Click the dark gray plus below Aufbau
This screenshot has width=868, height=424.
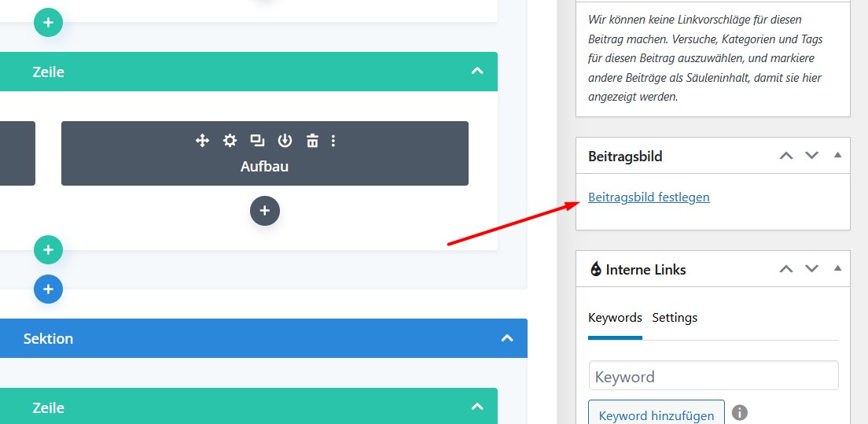[265, 211]
